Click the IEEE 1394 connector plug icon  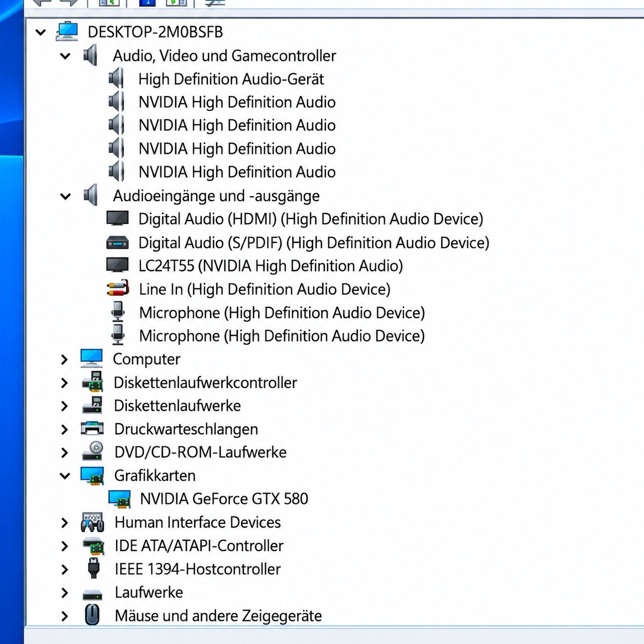pos(93,569)
